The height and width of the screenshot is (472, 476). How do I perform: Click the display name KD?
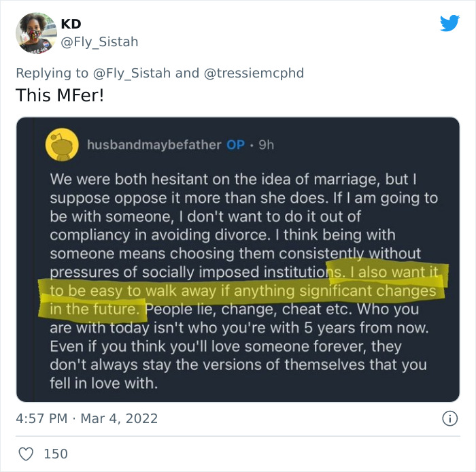point(71,24)
